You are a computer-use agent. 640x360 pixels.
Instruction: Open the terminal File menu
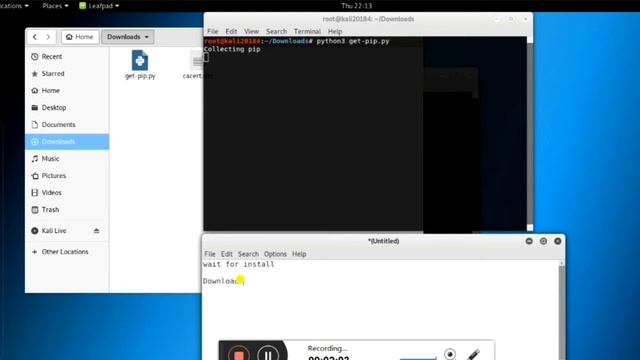[212, 31]
